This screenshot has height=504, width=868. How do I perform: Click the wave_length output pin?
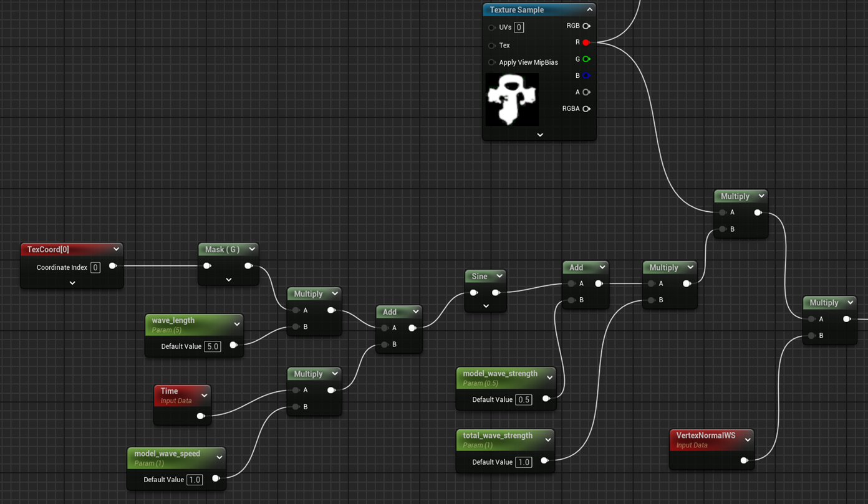[x=233, y=345]
